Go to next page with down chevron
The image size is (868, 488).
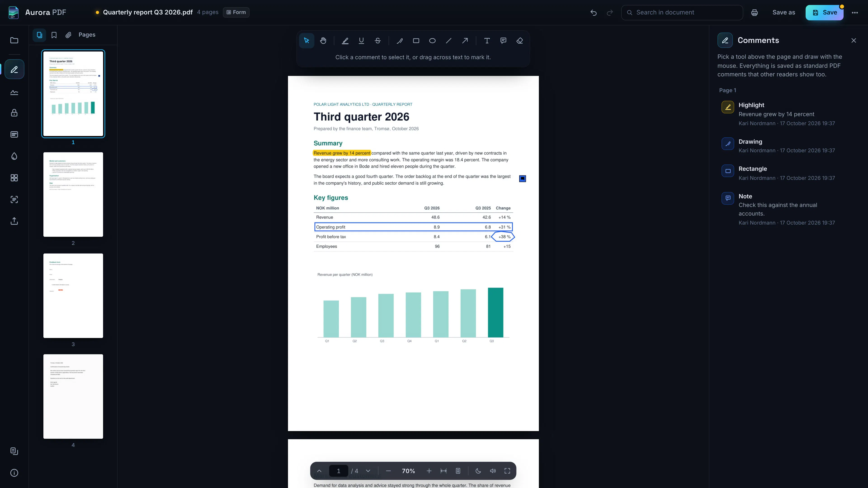368,471
